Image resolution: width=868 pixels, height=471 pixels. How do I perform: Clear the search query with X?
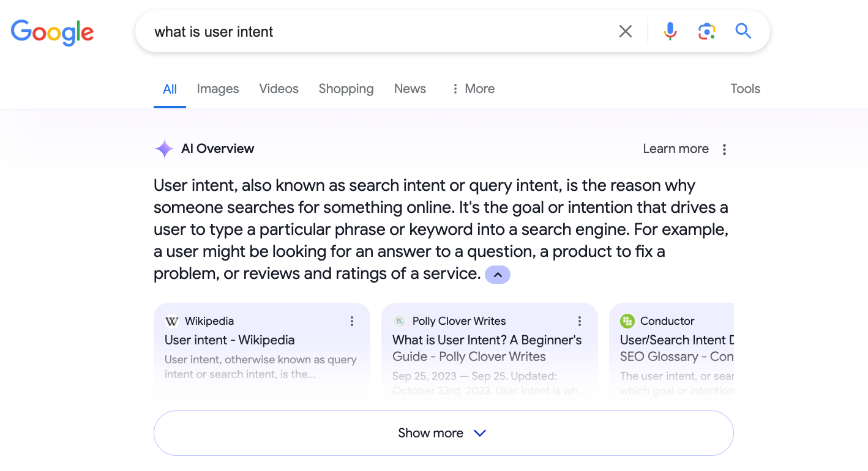[x=625, y=31]
